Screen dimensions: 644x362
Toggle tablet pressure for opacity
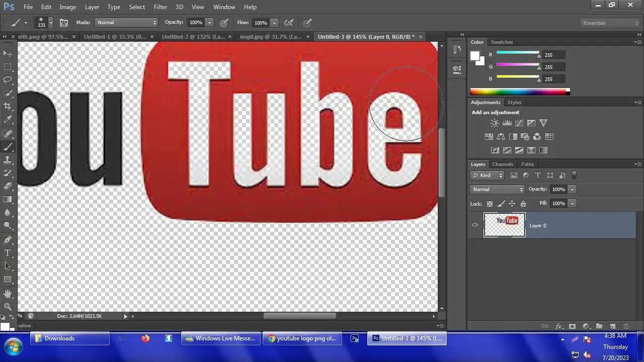point(224,23)
